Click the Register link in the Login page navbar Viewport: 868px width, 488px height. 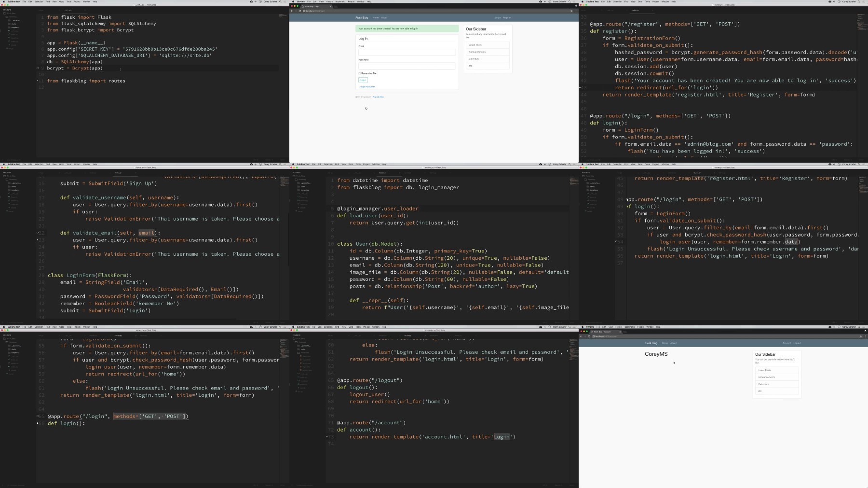[507, 18]
